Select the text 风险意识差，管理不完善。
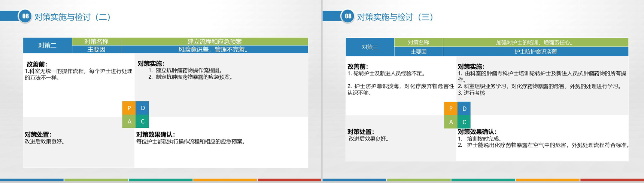644x183 pixels. coord(214,49)
